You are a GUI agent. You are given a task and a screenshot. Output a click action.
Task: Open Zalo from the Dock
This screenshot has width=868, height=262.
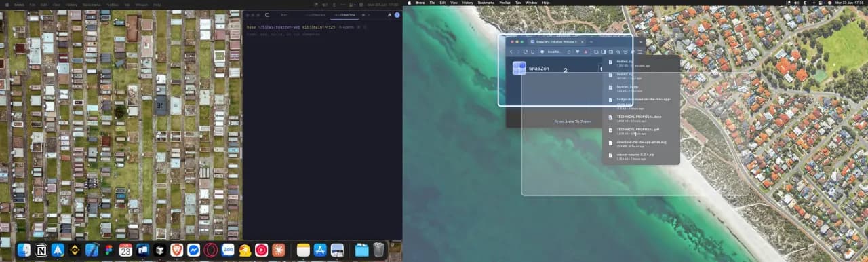click(228, 250)
